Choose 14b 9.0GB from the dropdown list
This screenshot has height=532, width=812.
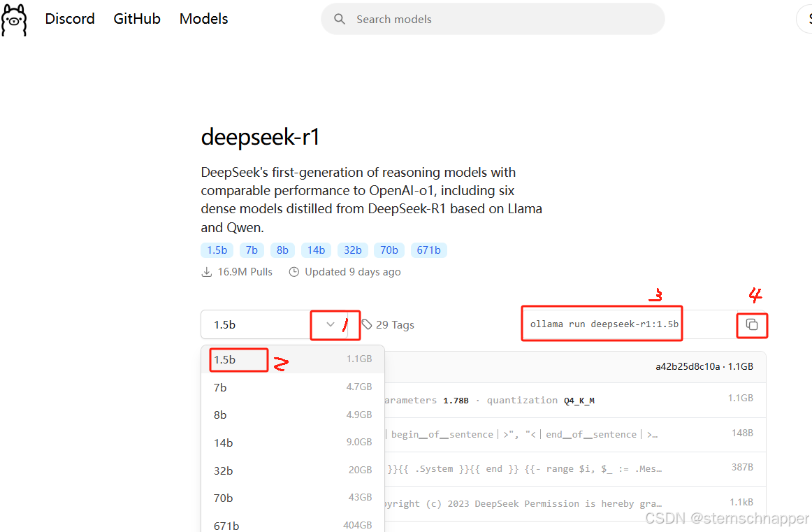(293, 443)
